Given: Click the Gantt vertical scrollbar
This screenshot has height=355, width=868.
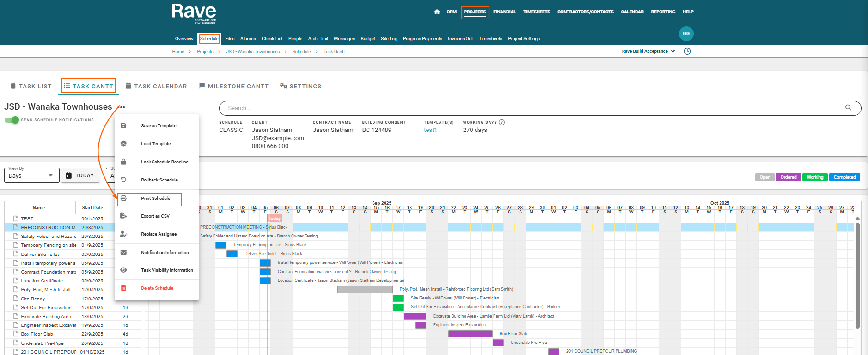Looking at the screenshot, I should (857, 275).
